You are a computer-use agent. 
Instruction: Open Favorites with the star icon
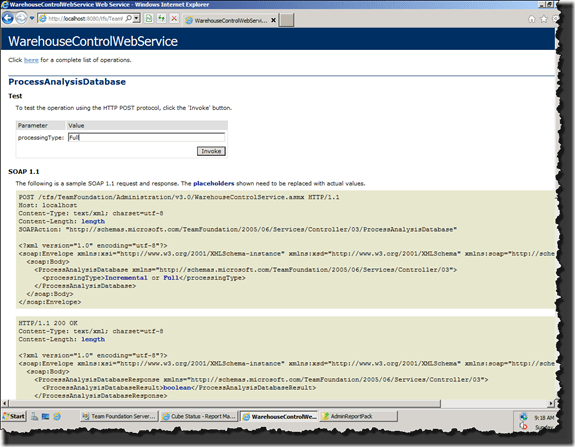pos(544,19)
